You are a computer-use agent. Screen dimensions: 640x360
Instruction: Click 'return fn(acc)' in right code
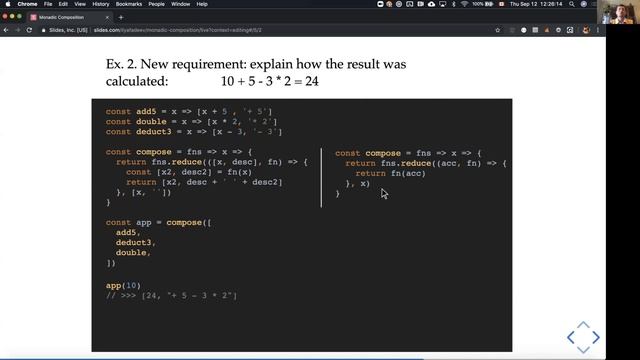391,173
